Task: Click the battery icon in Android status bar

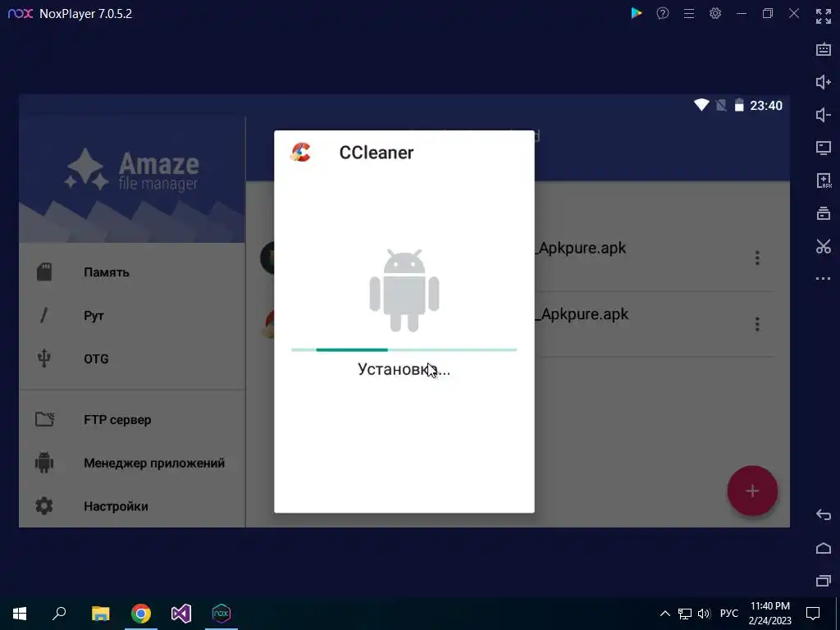Action: [739, 105]
